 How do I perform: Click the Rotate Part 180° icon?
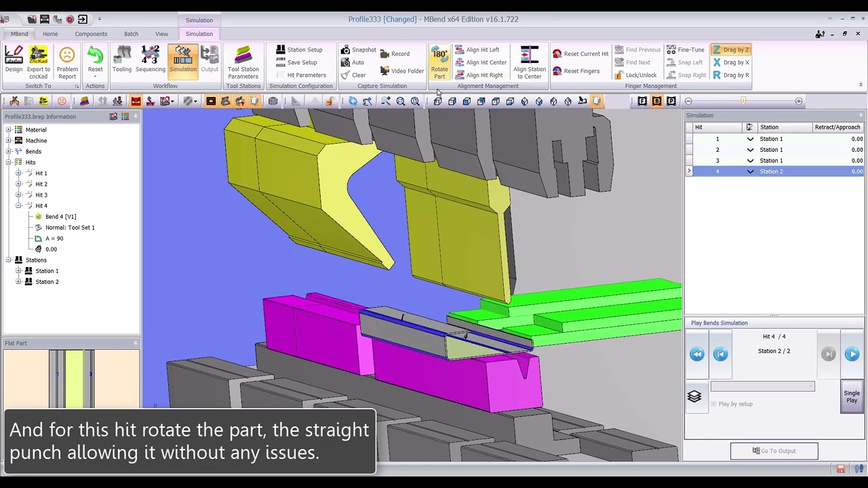[x=439, y=63]
